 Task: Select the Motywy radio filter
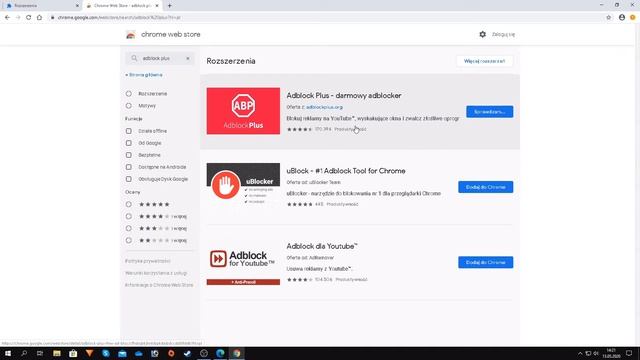[x=129, y=106]
